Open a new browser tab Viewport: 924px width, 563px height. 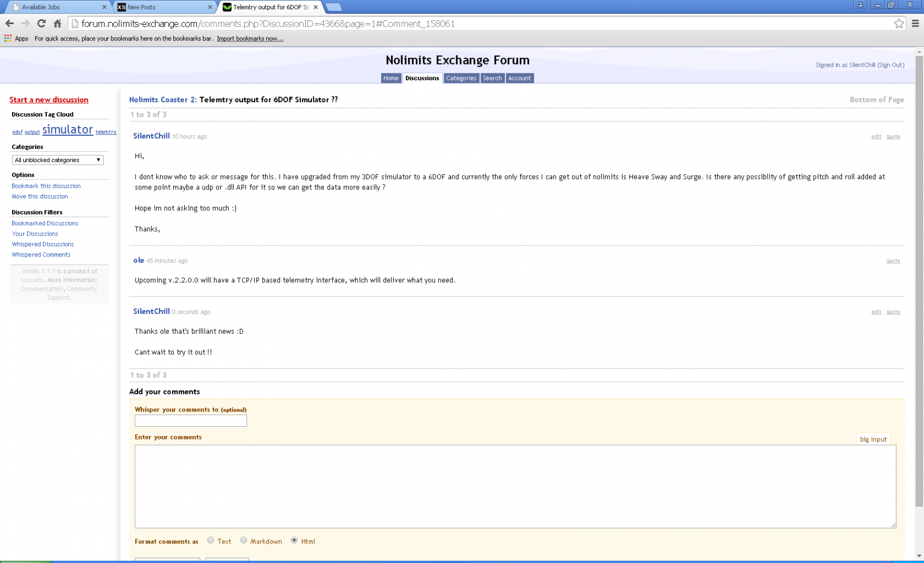click(x=334, y=7)
